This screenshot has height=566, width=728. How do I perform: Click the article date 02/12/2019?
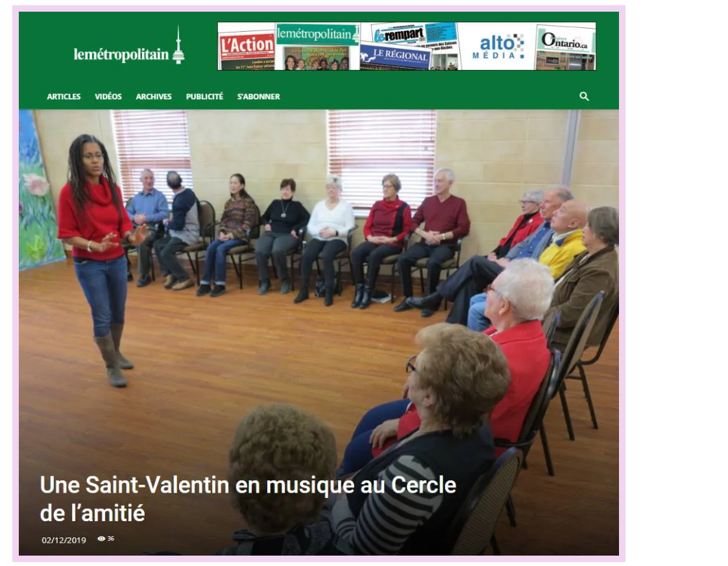[64, 540]
